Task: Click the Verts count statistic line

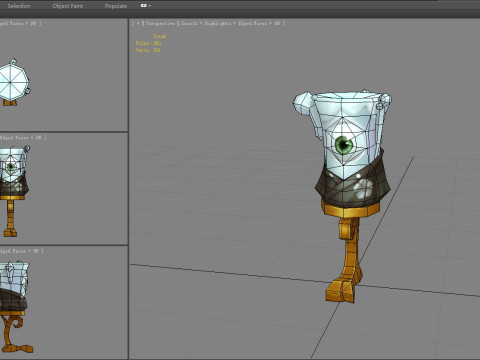Action: coord(148,50)
